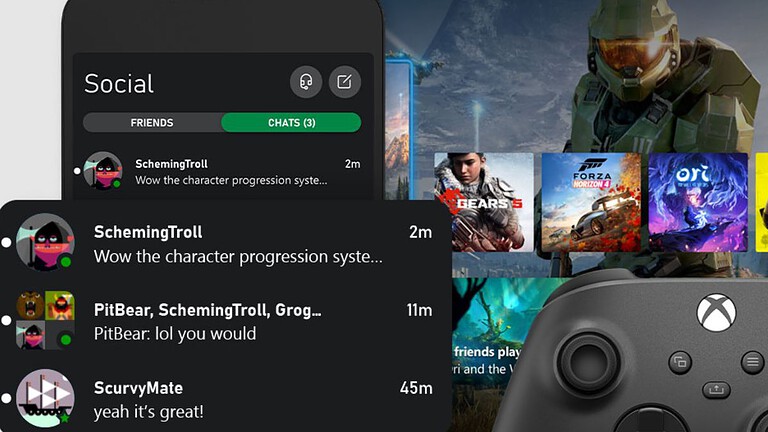Click the Xbox logo button on the controller

[716, 312]
